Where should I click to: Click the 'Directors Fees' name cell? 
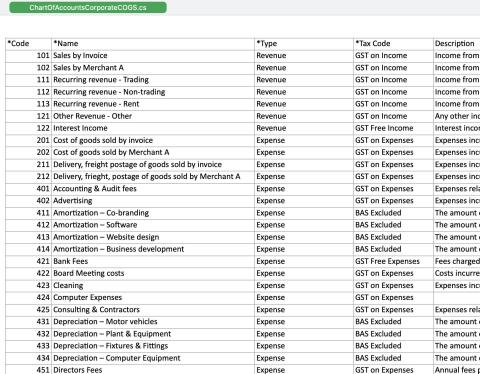pyautogui.click(x=153, y=369)
